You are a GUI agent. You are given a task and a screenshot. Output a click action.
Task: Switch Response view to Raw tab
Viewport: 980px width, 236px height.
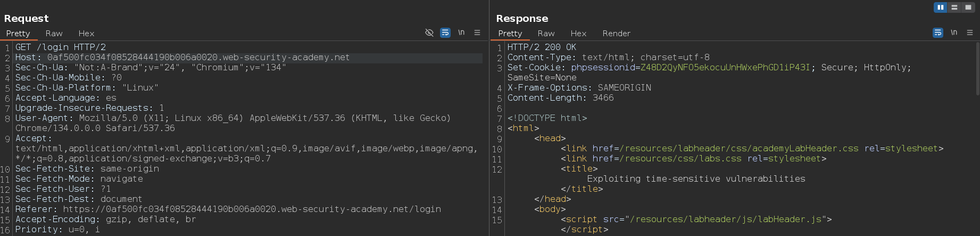(x=546, y=34)
